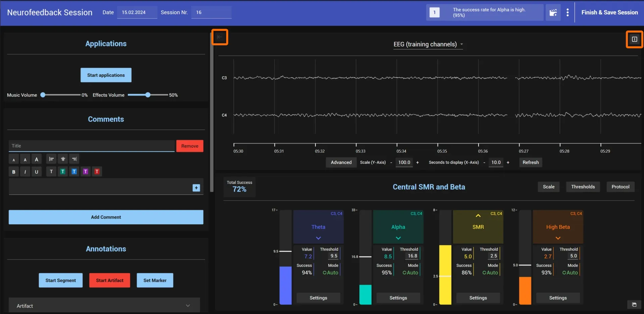This screenshot has height=314, width=644.
Task: Toggle Auto mode for High Beta band
Action: point(570,273)
